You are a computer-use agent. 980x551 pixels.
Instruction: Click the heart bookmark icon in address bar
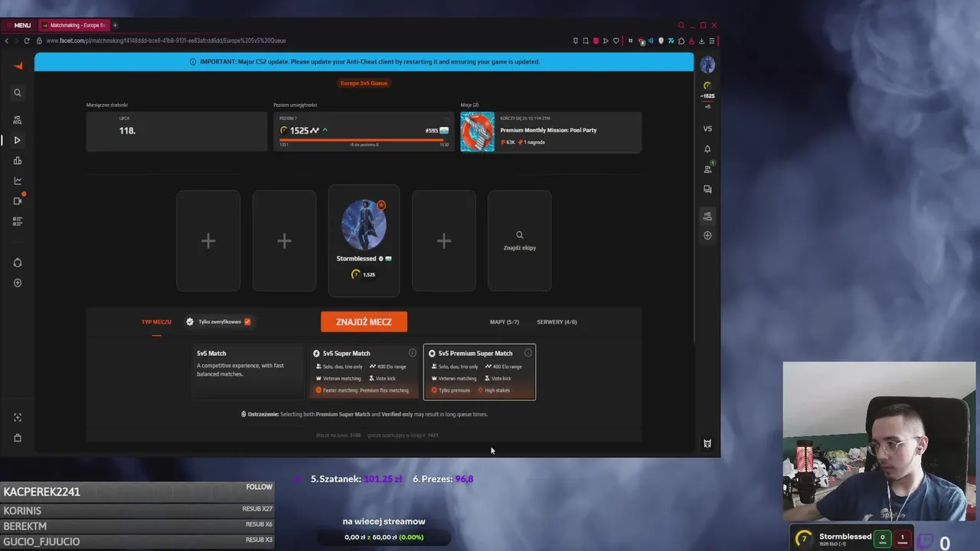(616, 41)
